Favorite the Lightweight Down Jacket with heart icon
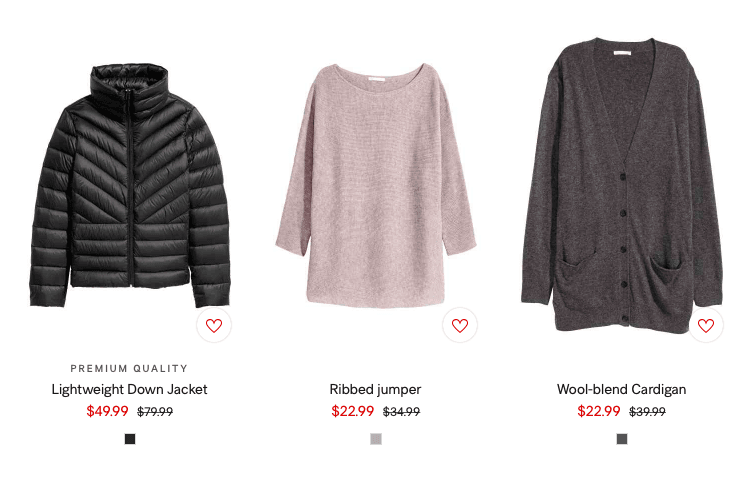The image size is (749, 489). pyautogui.click(x=214, y=325)
